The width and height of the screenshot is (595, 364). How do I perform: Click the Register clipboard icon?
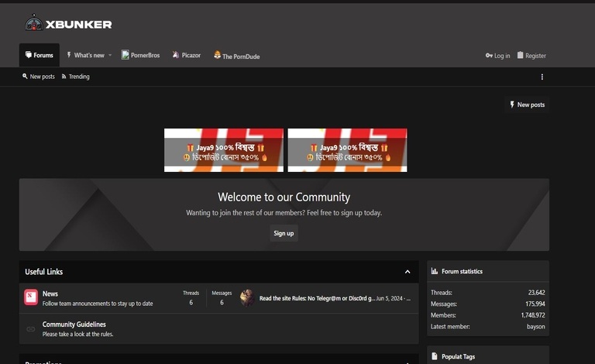coord(521,55)
